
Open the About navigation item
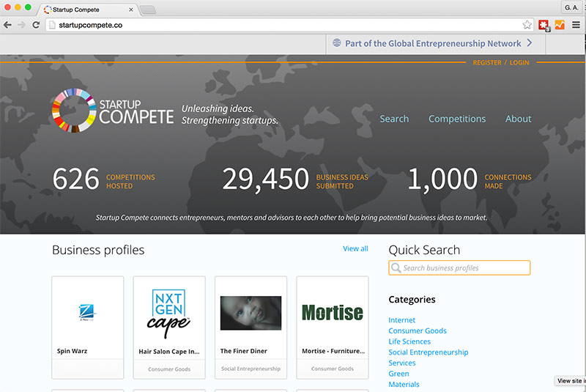click(x=518, y=119)
